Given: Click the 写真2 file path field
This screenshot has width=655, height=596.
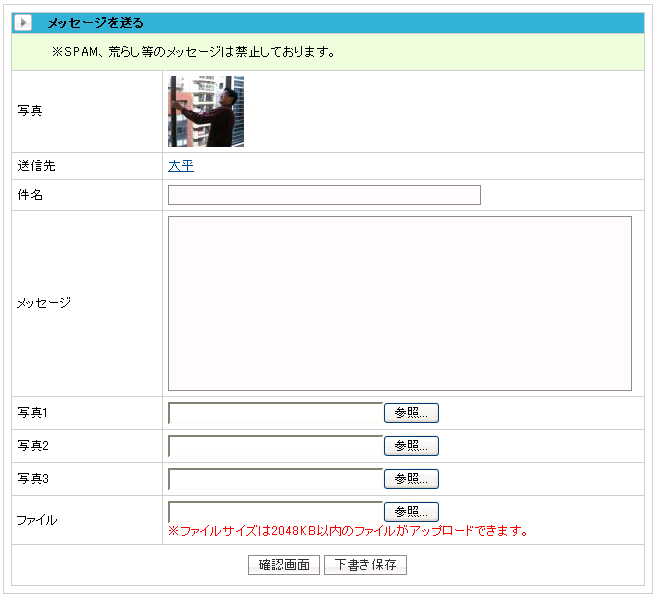Looking at the screenshot, I should click(x=276, y=446).
